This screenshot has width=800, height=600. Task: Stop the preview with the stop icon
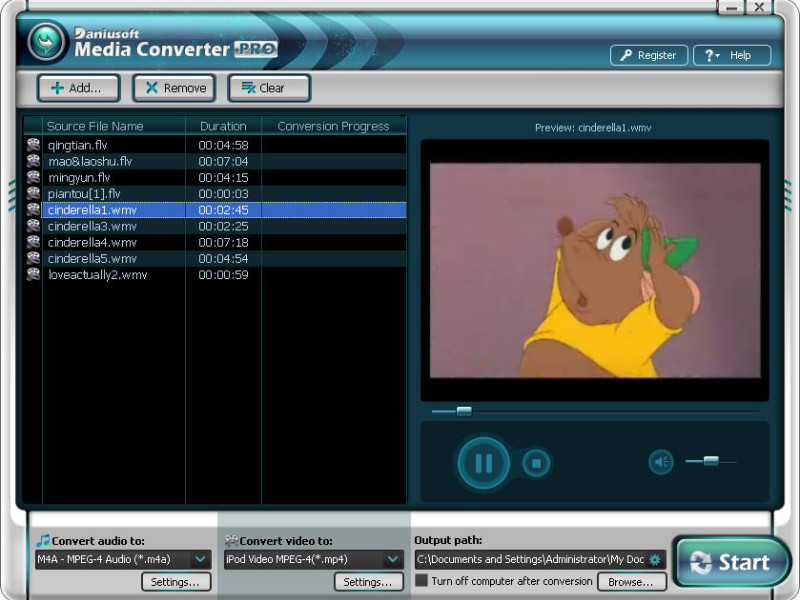[x=536, y=463]
